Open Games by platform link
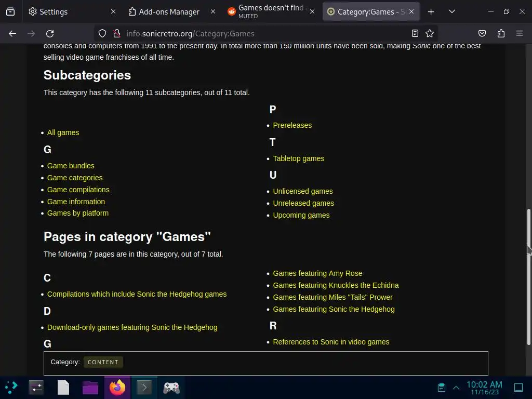The width and height of the screenshot is (532, 399). tap(78, 213)
